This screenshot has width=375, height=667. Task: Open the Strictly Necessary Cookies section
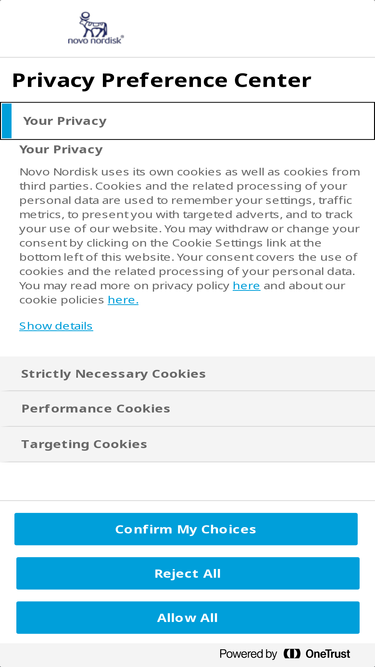tap(188, 373)
